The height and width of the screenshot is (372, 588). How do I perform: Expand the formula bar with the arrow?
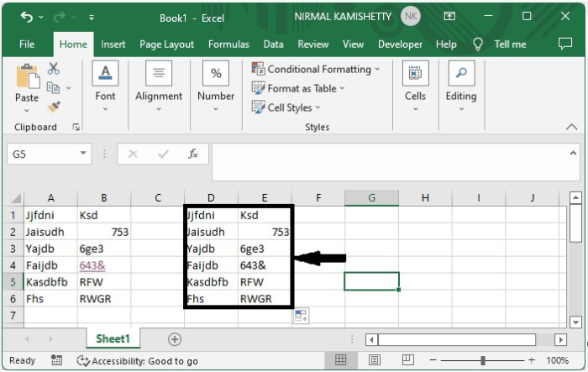pyautogui.click(x=573, y=153)
